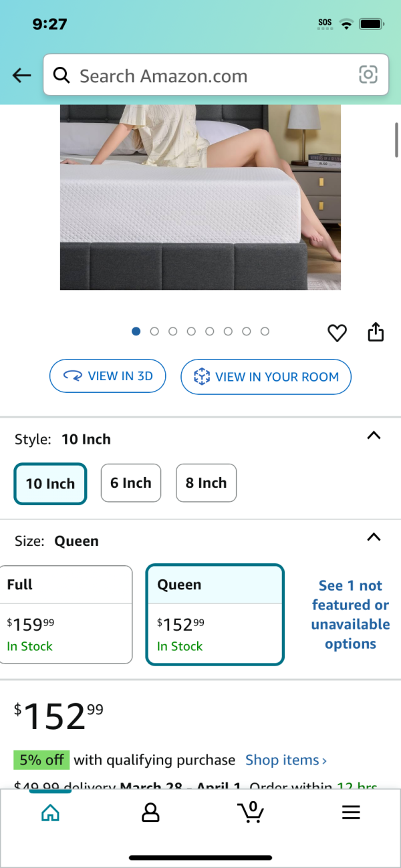Click the VIEW IN YOUR ROOM button
The width and height of the screenshot is (401, 868).
266,377
